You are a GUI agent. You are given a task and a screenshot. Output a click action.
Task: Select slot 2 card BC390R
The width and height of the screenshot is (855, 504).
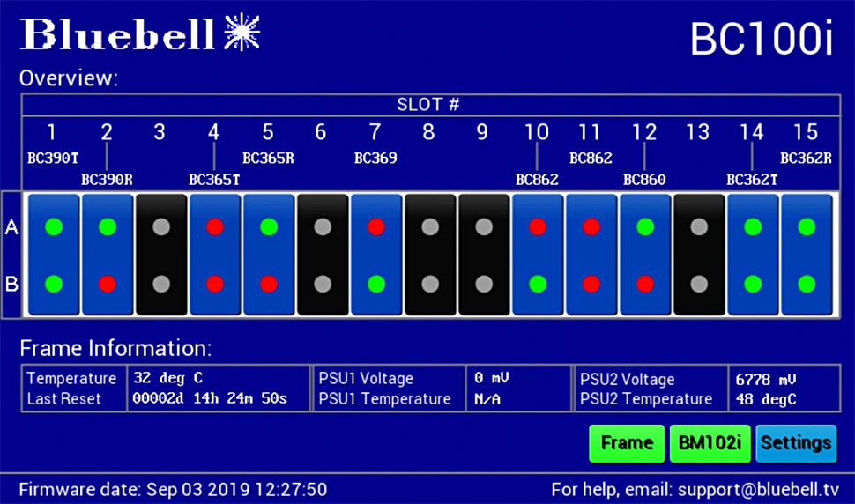pos(108,255)
